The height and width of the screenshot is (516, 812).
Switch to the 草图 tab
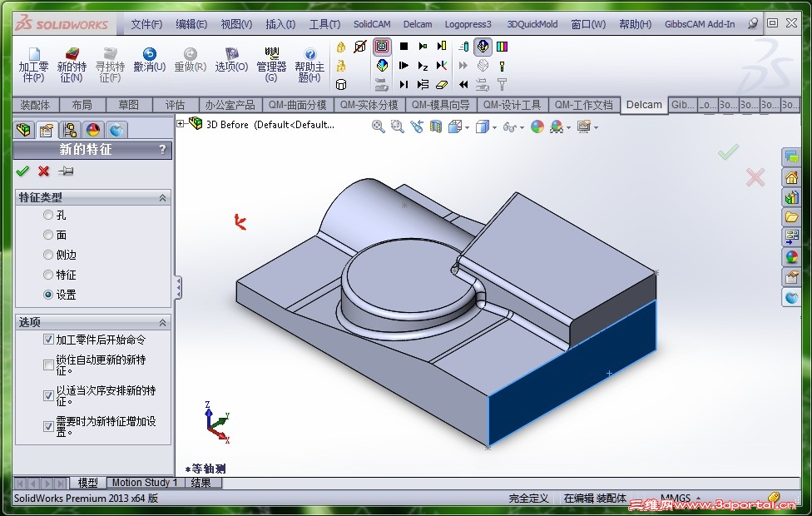[128, 105]
